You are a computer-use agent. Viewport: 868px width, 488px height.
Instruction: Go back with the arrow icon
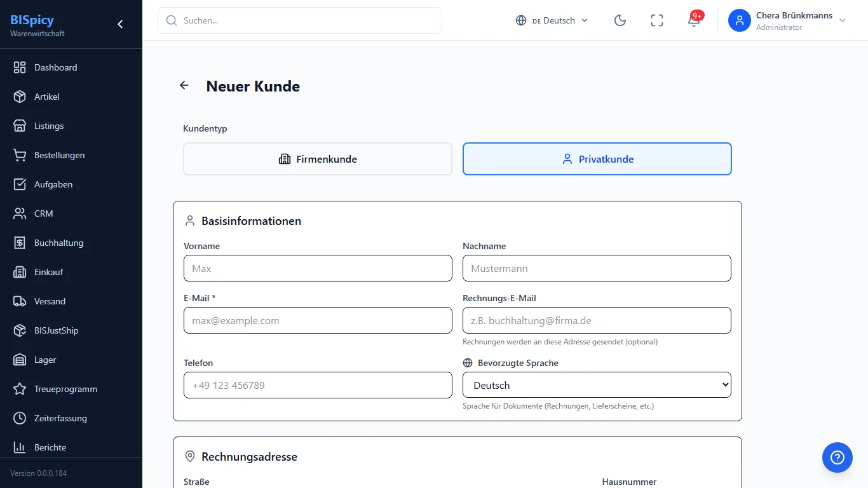[x=184, y=85]
